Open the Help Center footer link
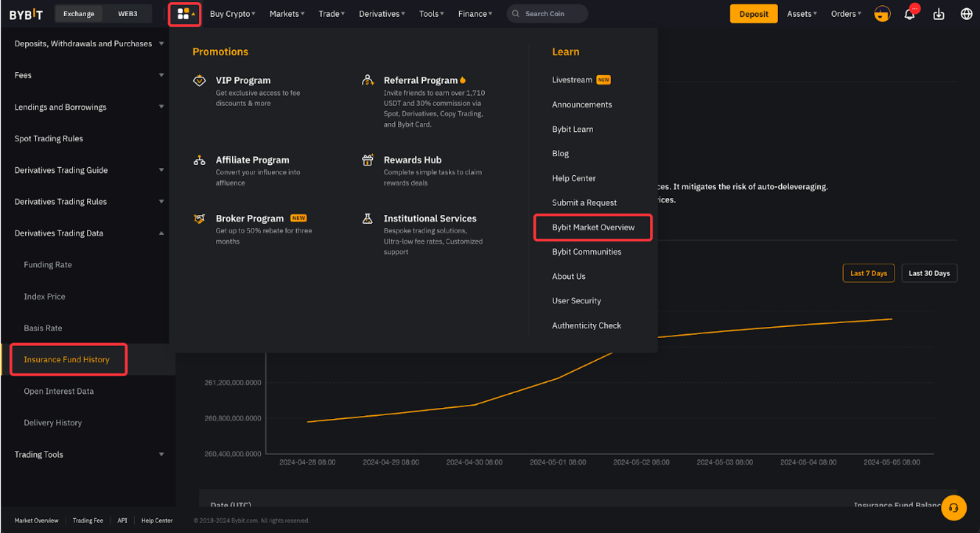 click(157, 520)
